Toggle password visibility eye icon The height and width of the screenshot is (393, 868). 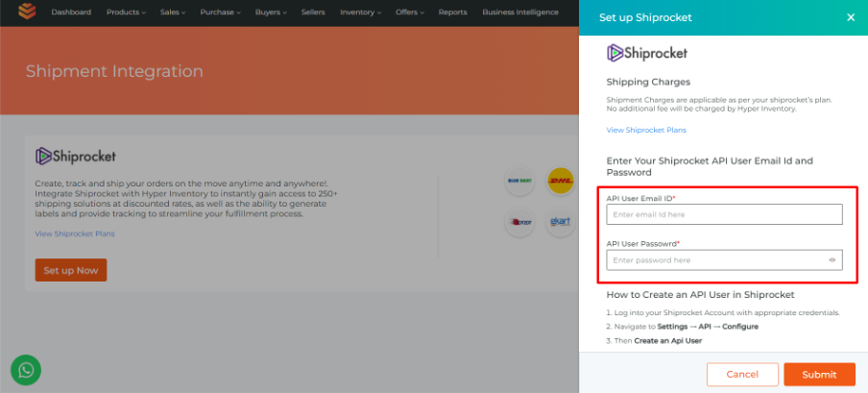click(832, 260)
